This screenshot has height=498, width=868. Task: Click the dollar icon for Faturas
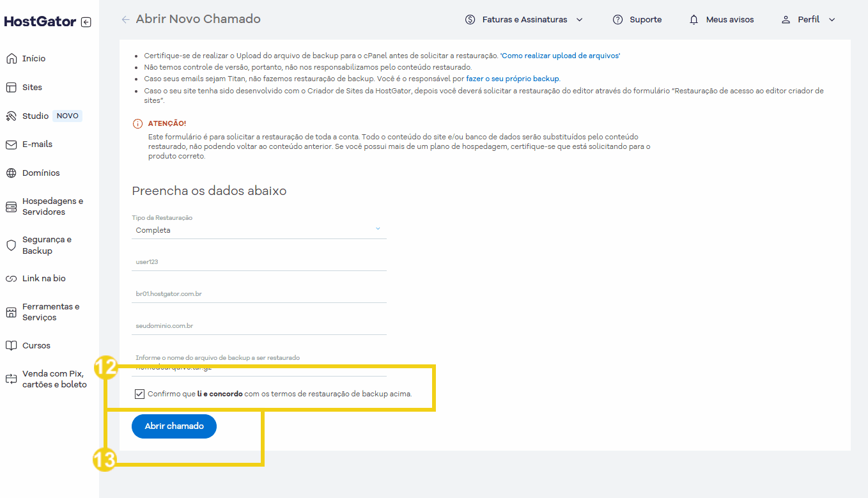coord(470,20)
